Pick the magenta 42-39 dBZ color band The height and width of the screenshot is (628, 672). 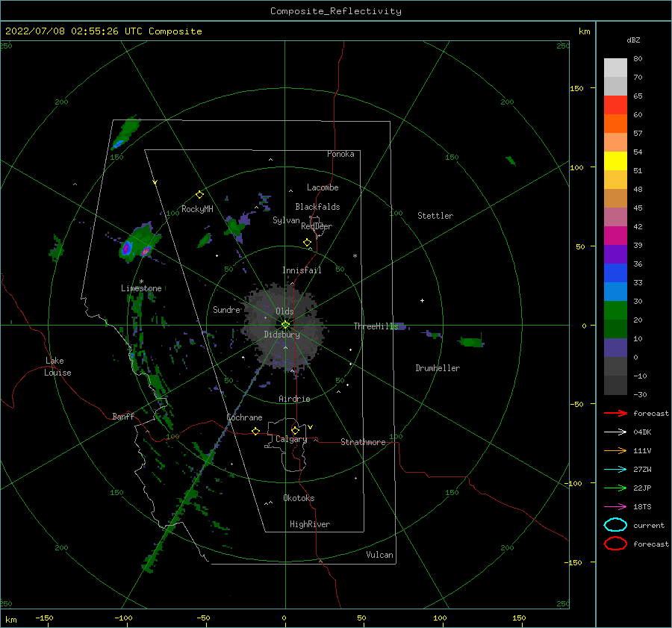(615, 236)
